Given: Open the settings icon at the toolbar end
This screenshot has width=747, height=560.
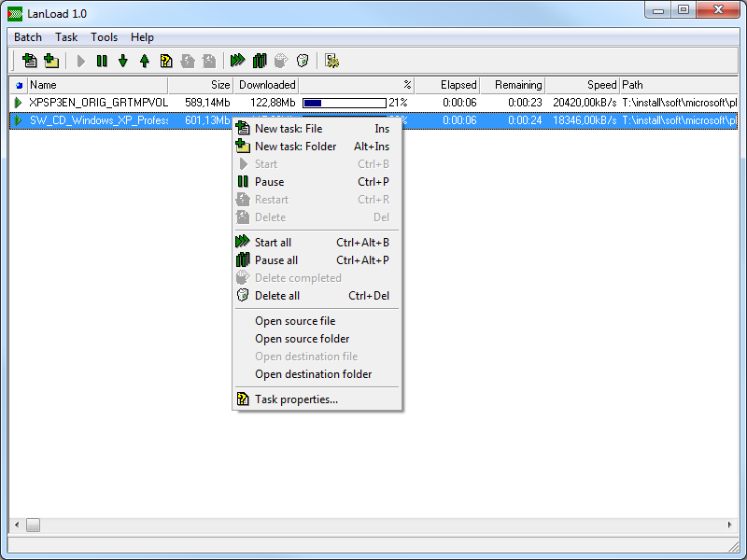Looking at the screenshot, I should tap(332, 61).
